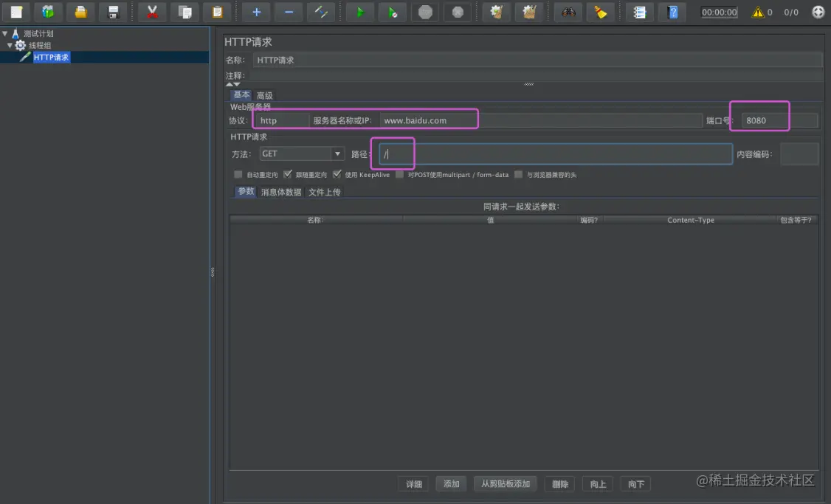
Task: Open Search with binoculars icon
Action: [x=568, y=12]
